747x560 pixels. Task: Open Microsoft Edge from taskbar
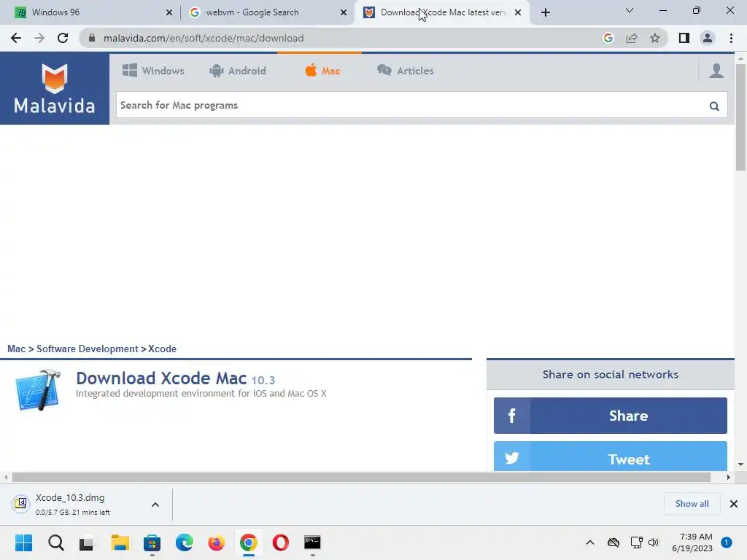pos(184,542)
